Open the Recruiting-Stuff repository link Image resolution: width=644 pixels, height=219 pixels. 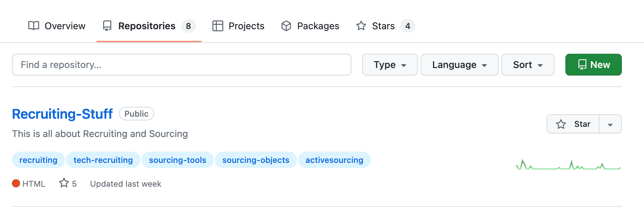[62, 114]
